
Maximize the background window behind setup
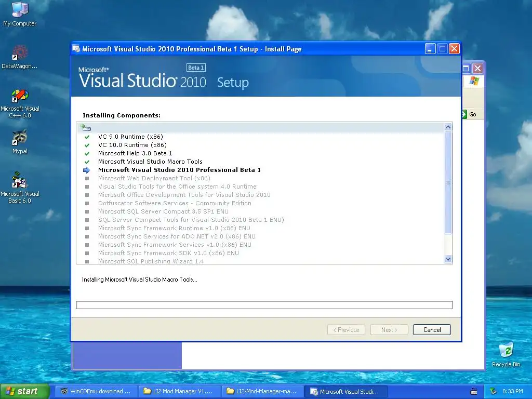point(465,69)
